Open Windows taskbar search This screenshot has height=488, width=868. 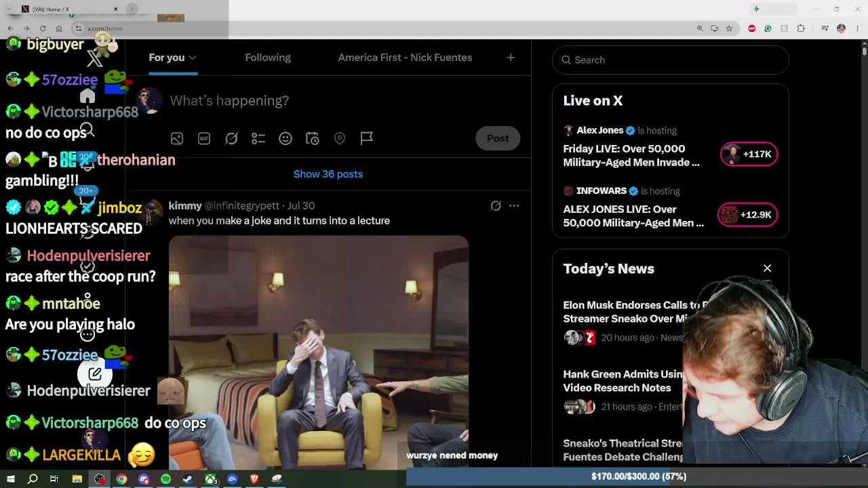coord(33,479)
